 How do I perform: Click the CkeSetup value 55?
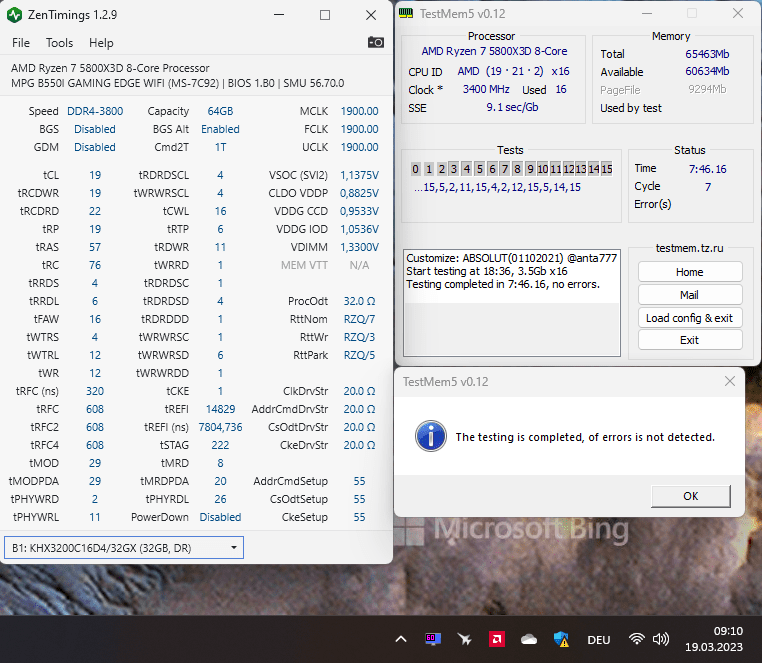click(x=359, y=517)
